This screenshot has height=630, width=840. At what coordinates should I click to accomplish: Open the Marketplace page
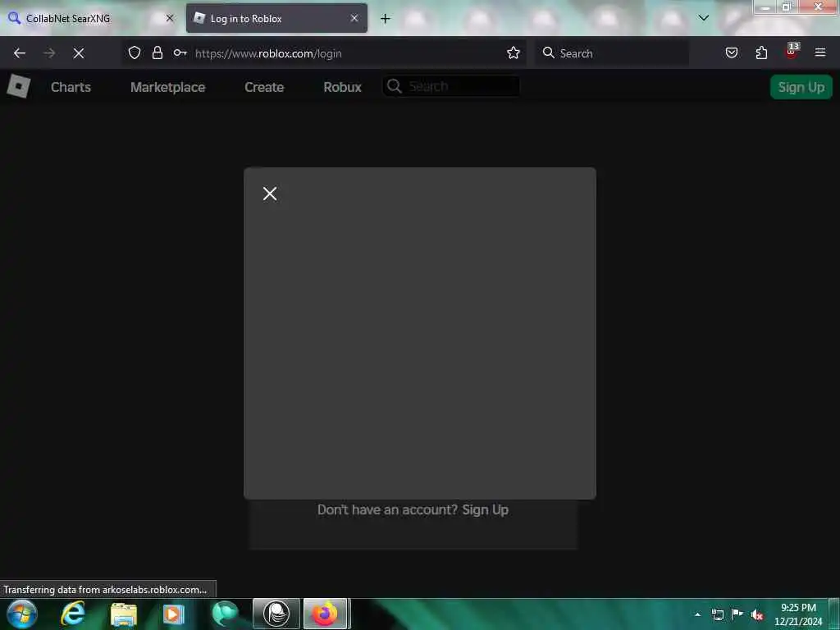click(167, 87)
